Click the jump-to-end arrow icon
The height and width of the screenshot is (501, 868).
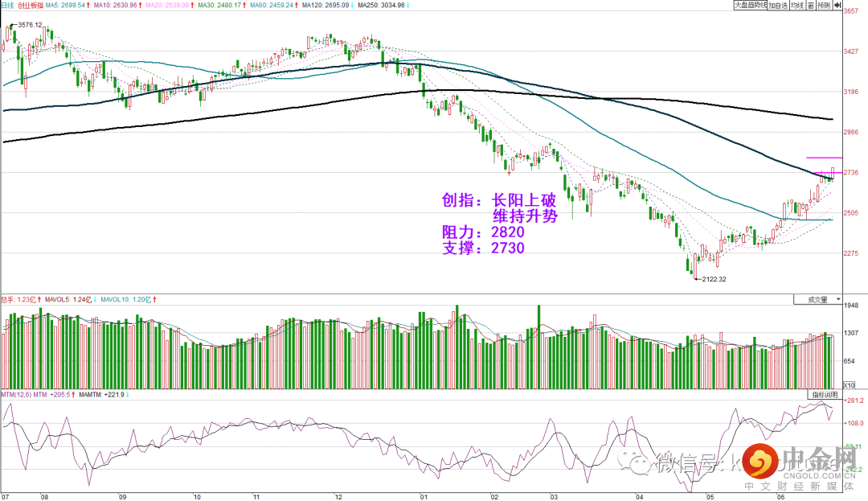[x=837, y=5]
